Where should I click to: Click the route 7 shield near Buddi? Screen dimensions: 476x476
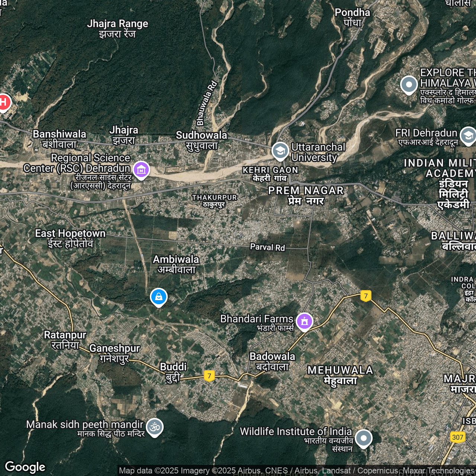click(209, 376)
